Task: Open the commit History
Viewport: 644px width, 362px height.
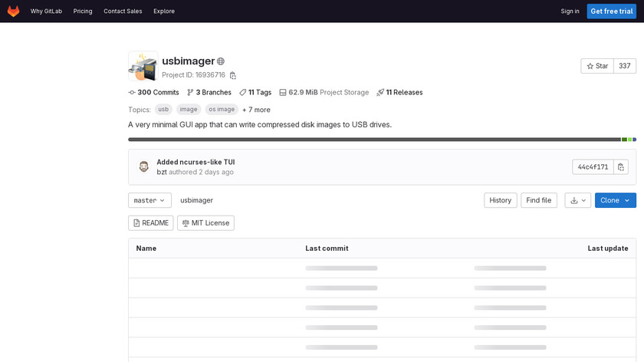Action: coord(500,200)
